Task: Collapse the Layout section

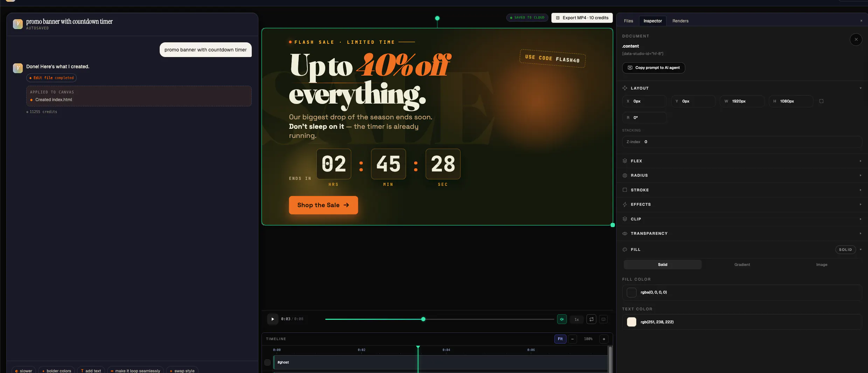Action: point(860,88)
